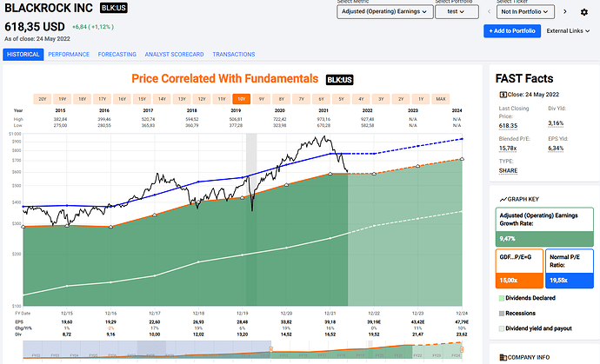Open the FORECASTING tab
This screenshot has height=364, width=600.
(117, 54)
